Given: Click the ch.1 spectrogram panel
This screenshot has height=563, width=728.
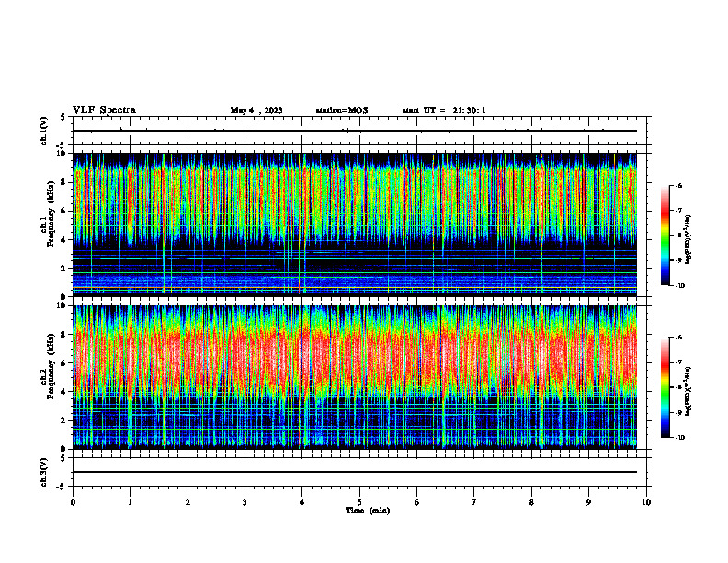Looking at the screenshot, I should pyautogui.click(x=354, y=224).
